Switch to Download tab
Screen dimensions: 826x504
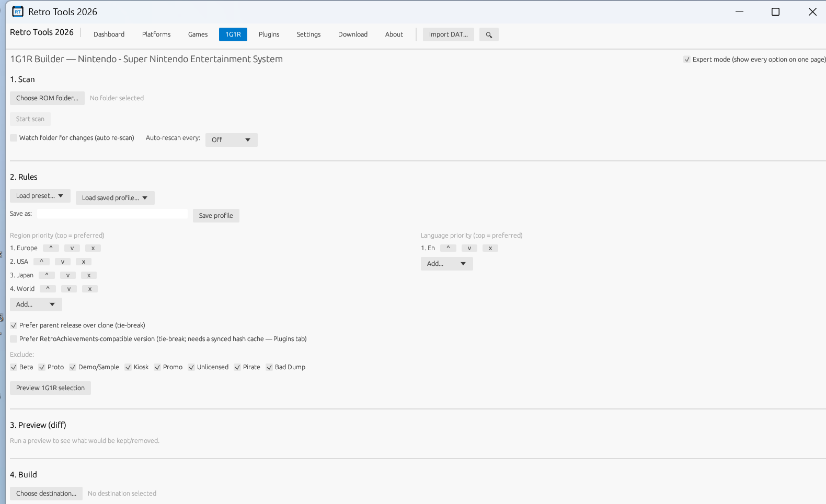353,34
